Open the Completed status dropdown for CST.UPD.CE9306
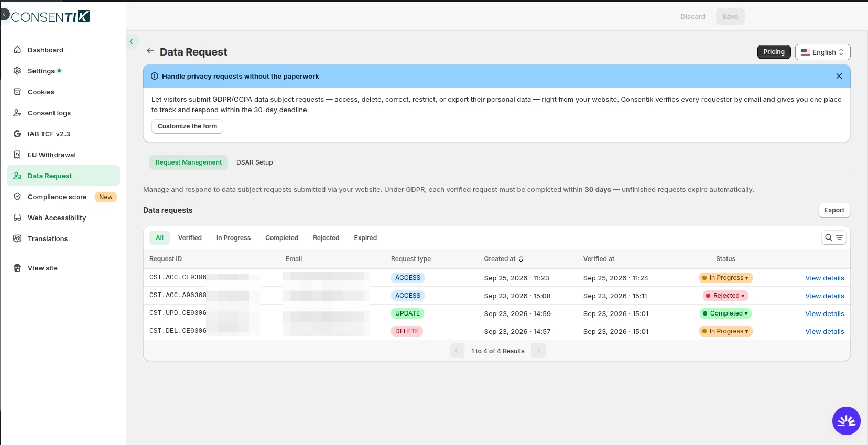The width and height of the screenshot is (868, 445). point(726,314)
